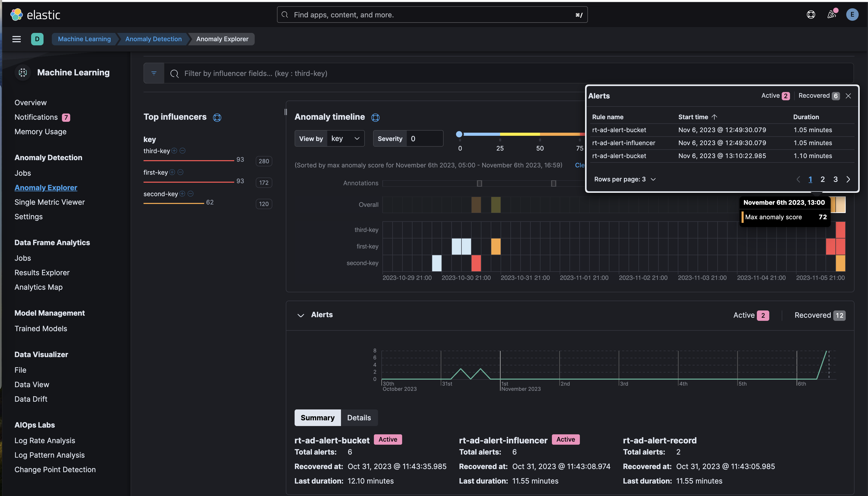Go to page 3 of alerts
Image resolution: width=868 pixels, height=496 pixels.
835,179
